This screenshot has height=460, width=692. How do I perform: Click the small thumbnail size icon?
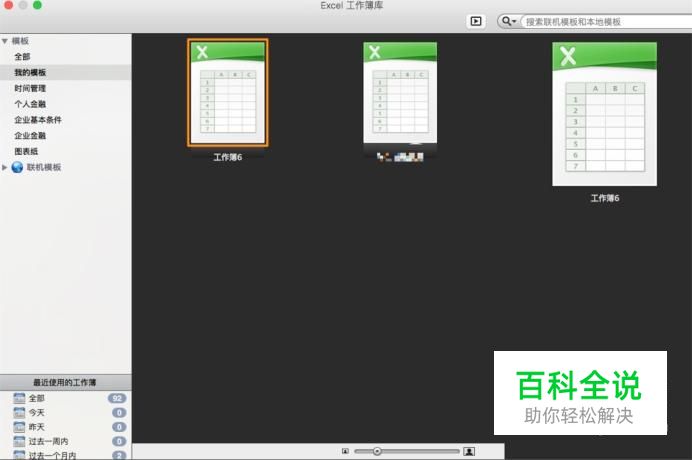[345, 451]
